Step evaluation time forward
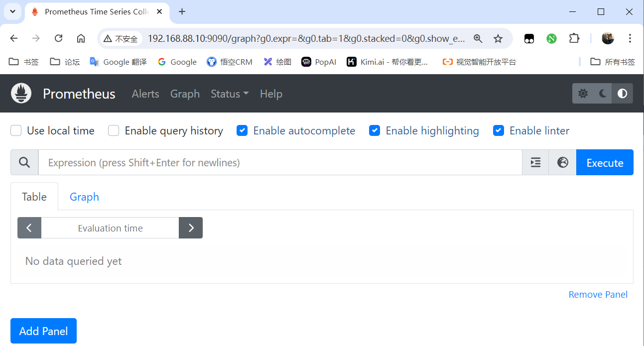 tap(191, 228)
